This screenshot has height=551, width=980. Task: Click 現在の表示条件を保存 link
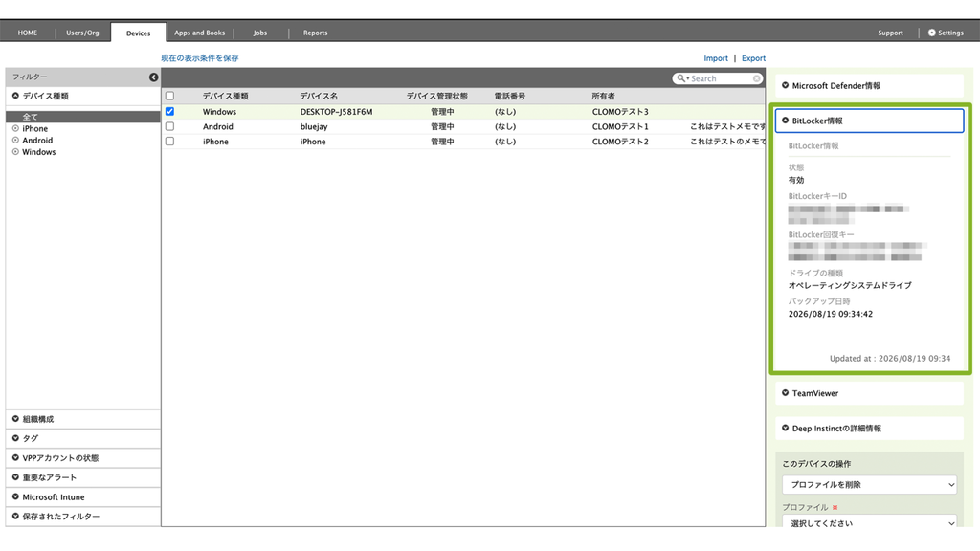(200, 58)
